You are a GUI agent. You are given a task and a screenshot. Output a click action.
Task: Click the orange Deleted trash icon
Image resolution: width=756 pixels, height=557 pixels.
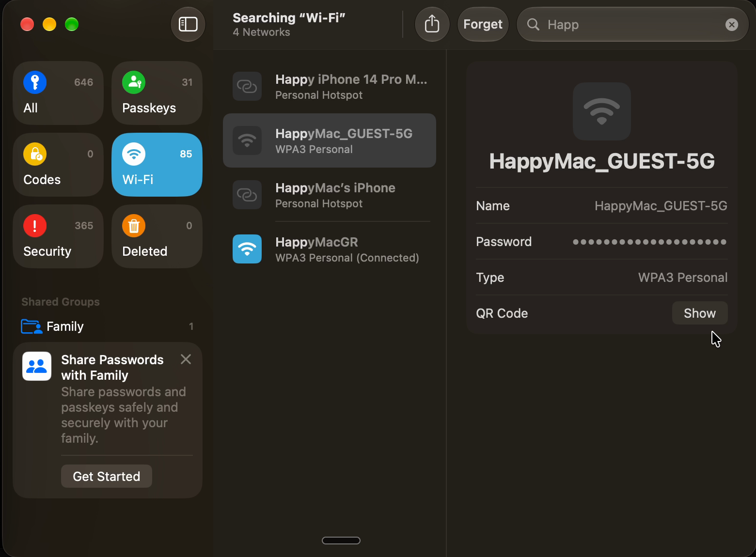[134, 226]
